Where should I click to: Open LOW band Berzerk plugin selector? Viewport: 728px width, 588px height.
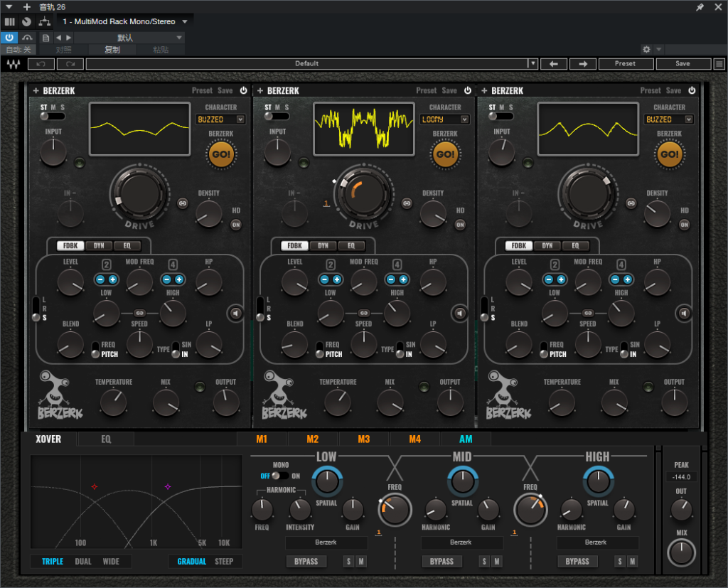pos(326,542)
